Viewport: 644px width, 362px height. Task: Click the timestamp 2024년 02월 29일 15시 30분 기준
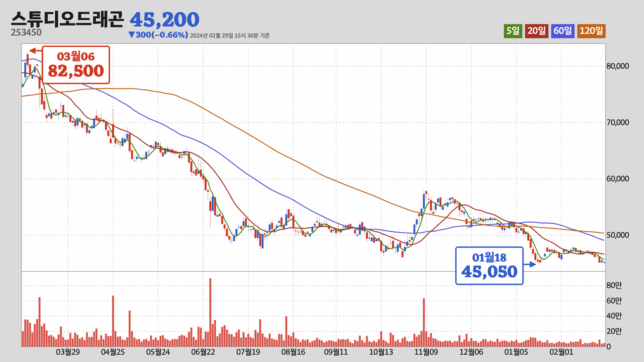(x=230, y=36)
